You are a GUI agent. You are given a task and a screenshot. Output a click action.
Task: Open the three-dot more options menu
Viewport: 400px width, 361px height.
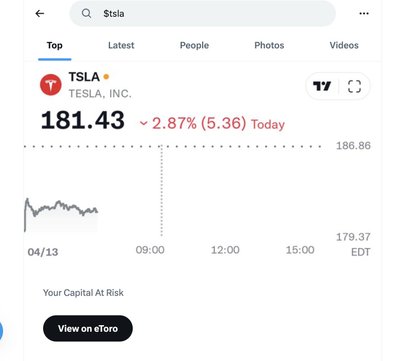tap(364, 13)
